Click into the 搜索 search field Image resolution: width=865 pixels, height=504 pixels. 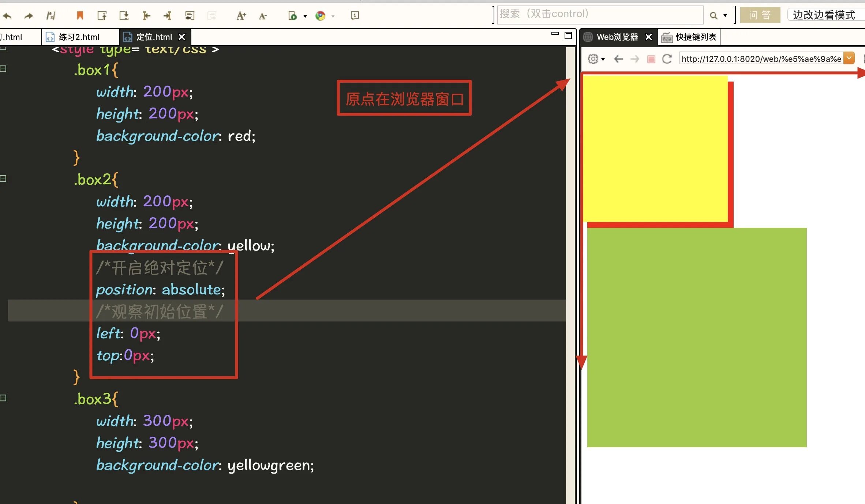coord(599,14)
